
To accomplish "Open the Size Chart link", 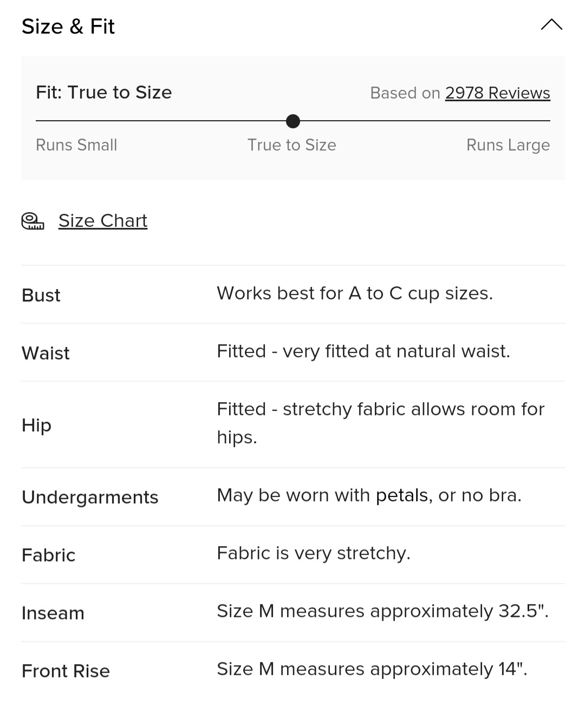I will tap(103, 221).
